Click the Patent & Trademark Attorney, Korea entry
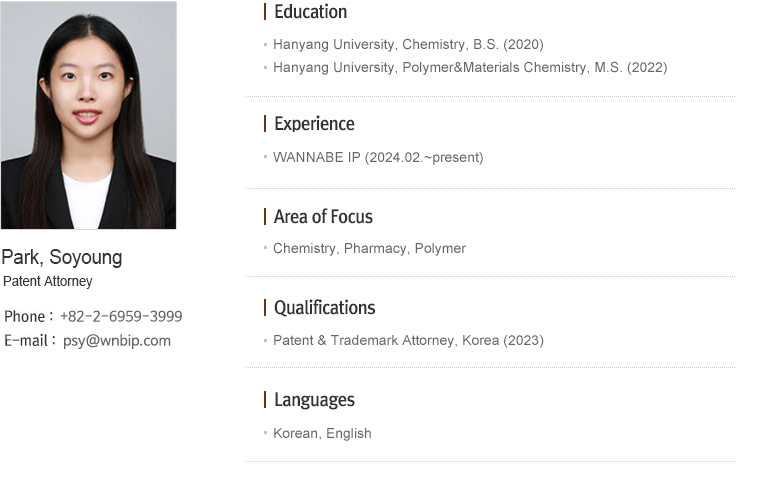Viewport: 760px width, 496px height. pyautogui.click(x=408, y=340)
